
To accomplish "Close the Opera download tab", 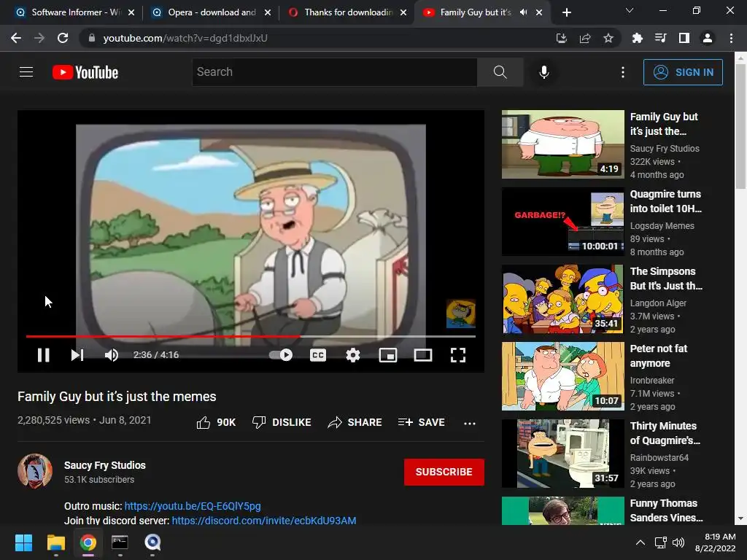I will [268, 12].
